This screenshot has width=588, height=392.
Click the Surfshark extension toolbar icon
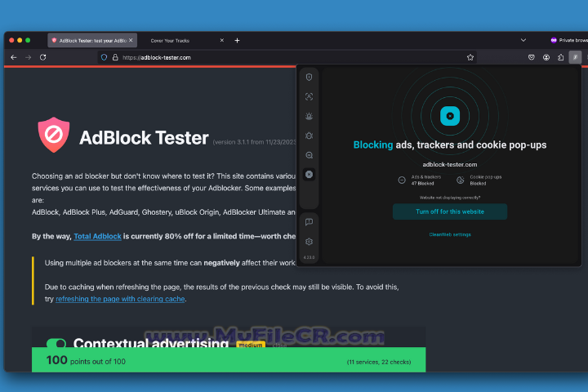click(575, 57)
